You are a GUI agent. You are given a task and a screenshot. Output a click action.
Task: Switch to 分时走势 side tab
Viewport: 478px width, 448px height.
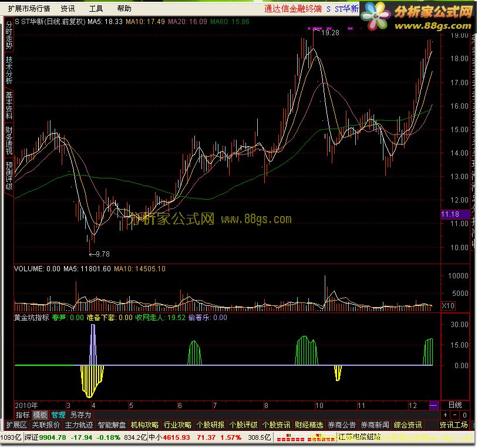pyautogui.click(x=9, y=35)
